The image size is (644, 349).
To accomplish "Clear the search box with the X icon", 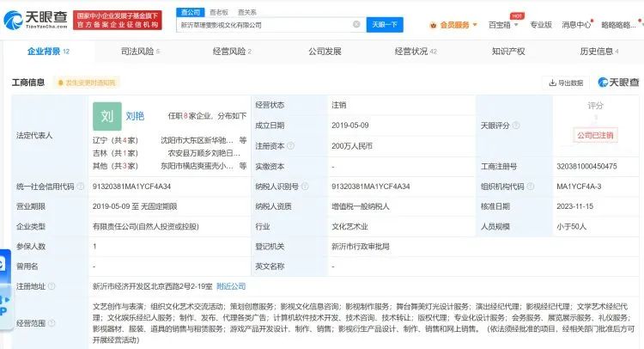I will pos(356,25).
